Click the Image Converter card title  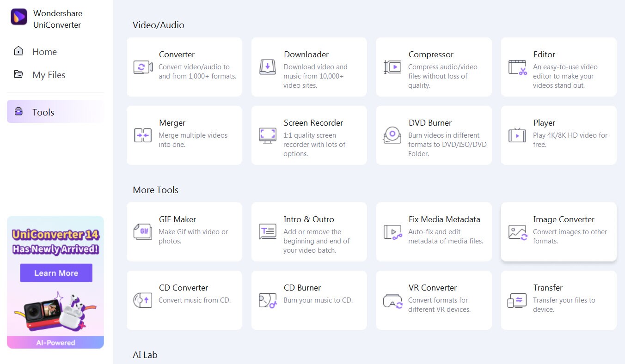coord(564,219)
